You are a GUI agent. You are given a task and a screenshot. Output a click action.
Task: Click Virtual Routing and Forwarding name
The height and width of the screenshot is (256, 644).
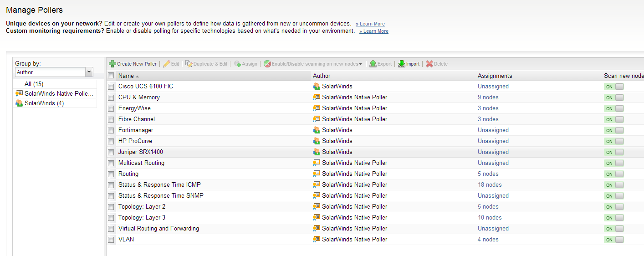158,228
